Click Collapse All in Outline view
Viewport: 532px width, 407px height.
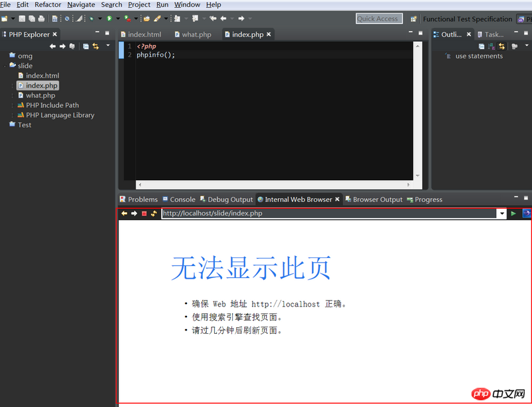pyautogui.click(x=481, y=46)
